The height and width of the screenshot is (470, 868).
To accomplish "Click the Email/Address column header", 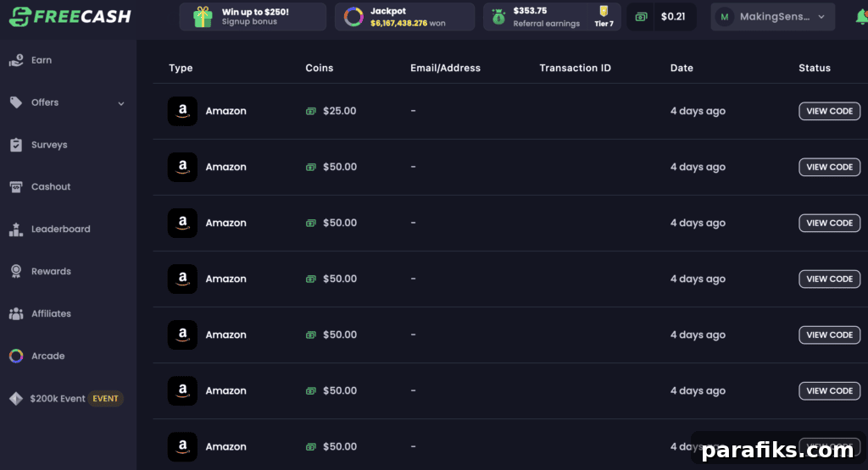I will point(445,68).
